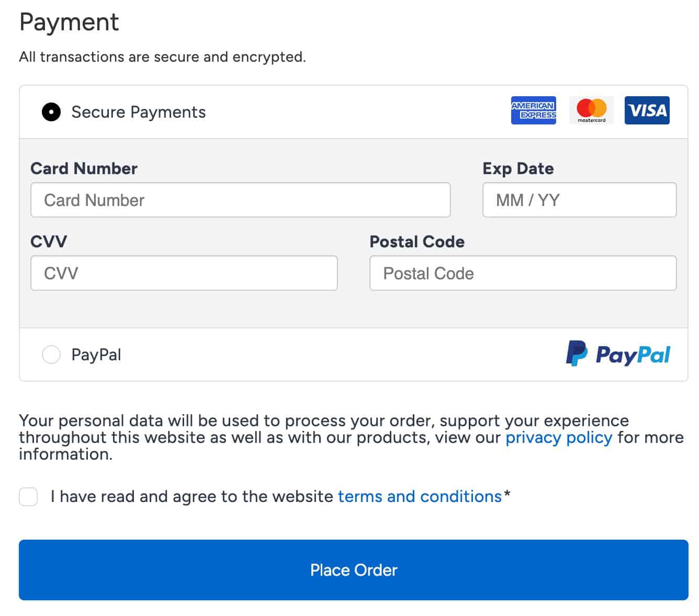This screenshot has width=699, height=616.
Task: Click the Exp Date field label
Action: pyautogui.click(x=517, y=168)
